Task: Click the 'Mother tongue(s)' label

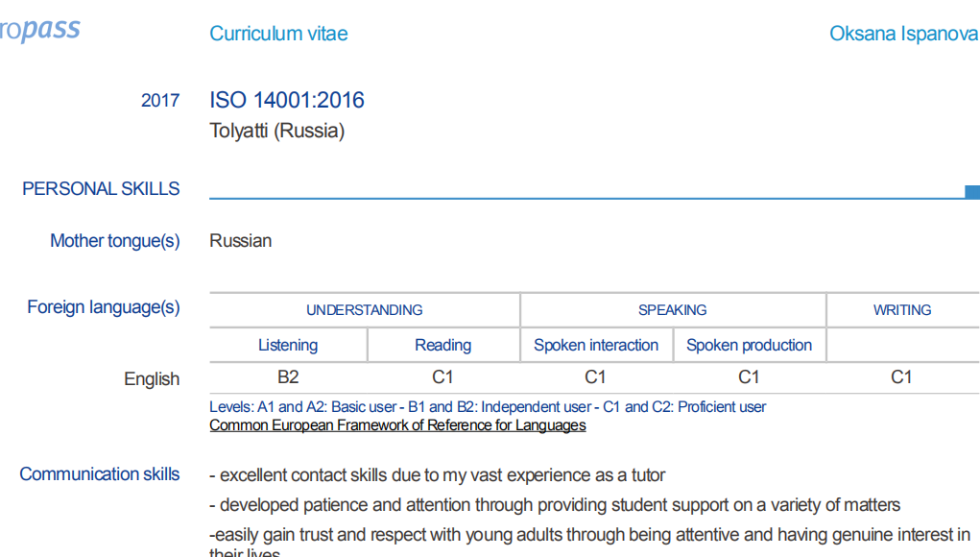Action: (115, 241)
